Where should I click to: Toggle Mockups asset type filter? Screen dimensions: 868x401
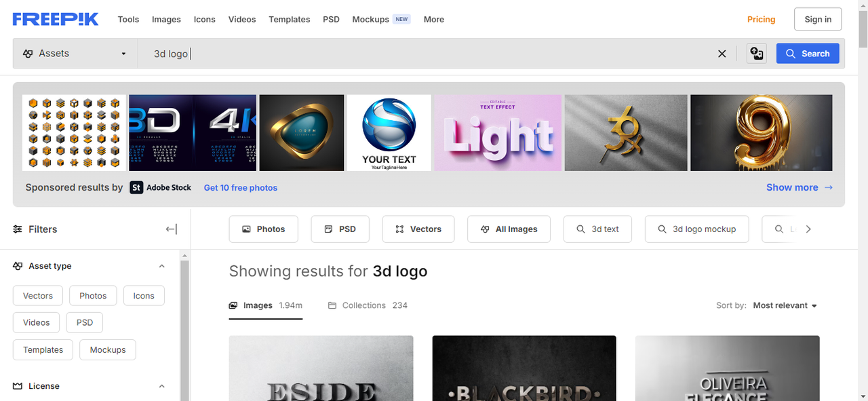(108, 350)
